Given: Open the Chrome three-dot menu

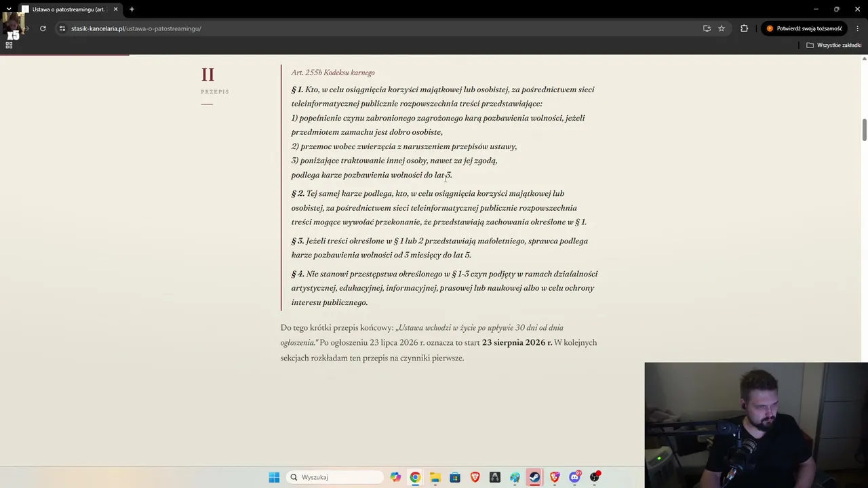Looking at the screenshot, I should 858,28.
